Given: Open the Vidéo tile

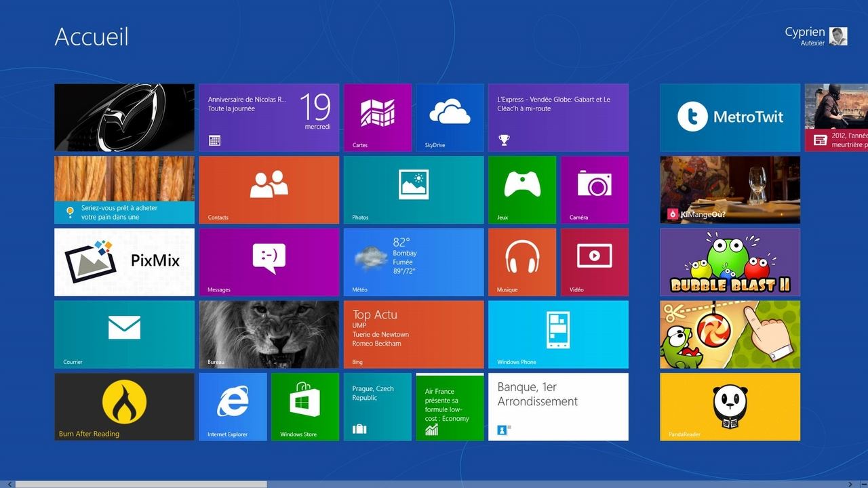Looking at the screenshot, I should [595, 262].
